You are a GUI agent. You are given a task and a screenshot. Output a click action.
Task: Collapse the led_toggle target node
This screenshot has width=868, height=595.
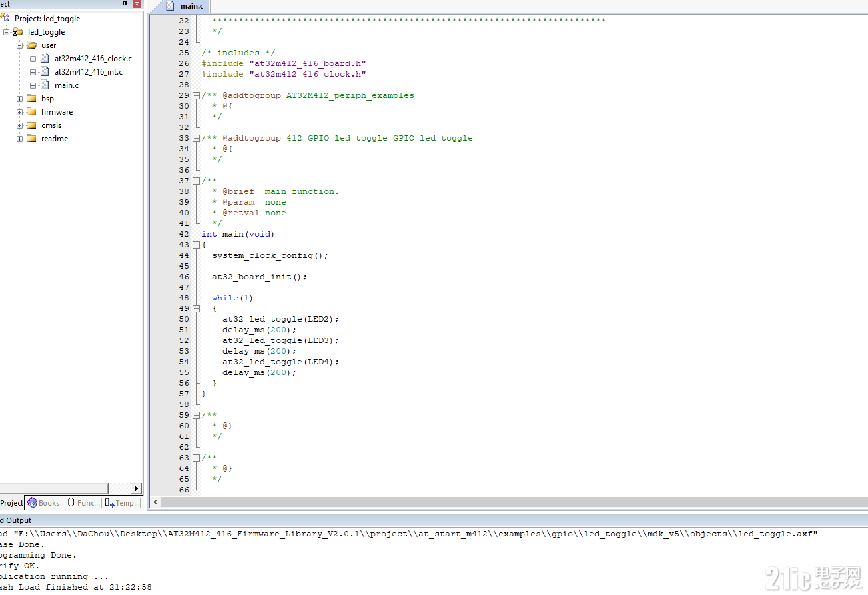7,32
